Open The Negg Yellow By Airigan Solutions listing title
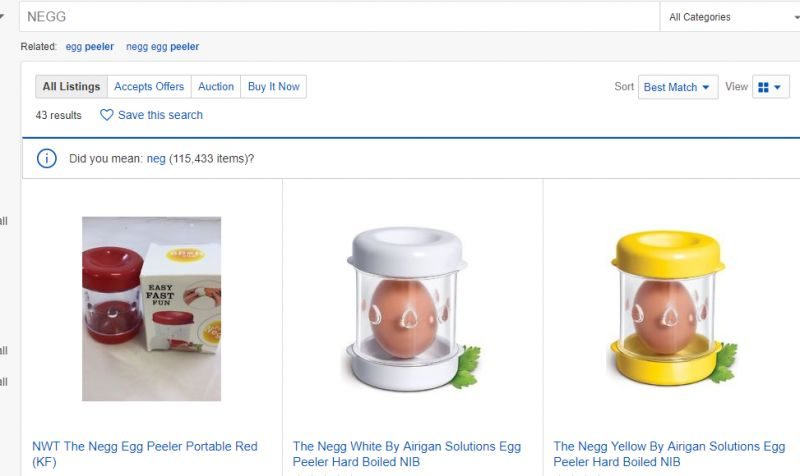800x476 pixels. 669,454
